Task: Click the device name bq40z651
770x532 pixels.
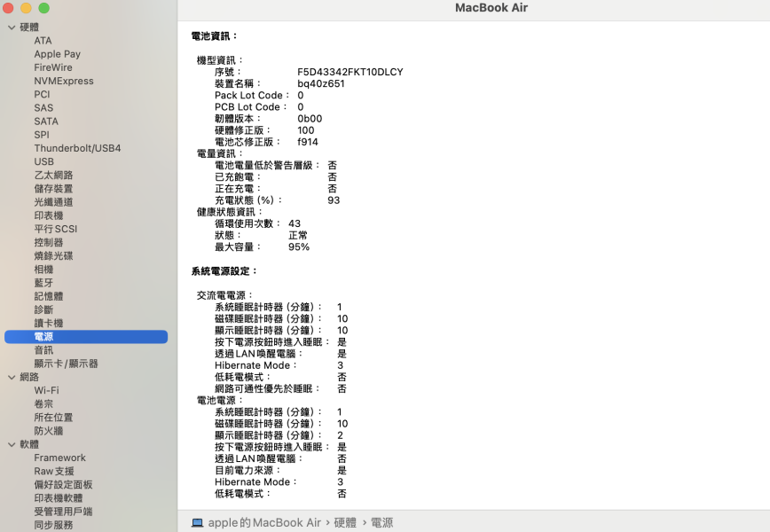Action: coord(321,84)
